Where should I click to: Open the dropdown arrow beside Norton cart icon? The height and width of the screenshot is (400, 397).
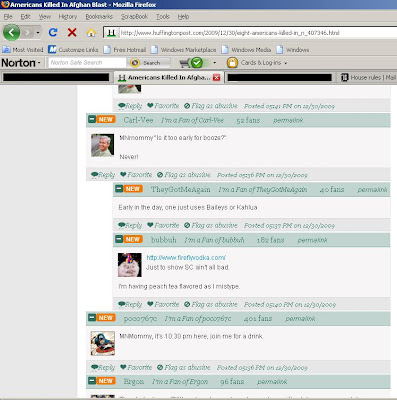(x=214, y=63)
